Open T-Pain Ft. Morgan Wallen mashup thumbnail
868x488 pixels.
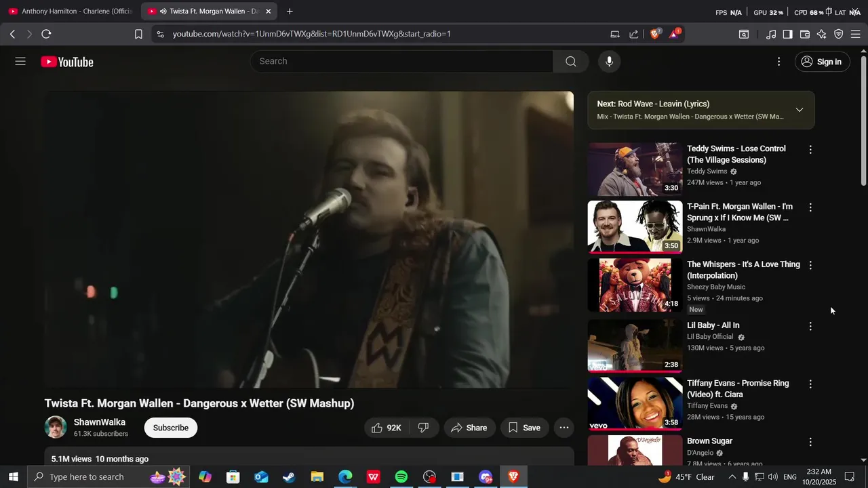[x=635, y=227]
